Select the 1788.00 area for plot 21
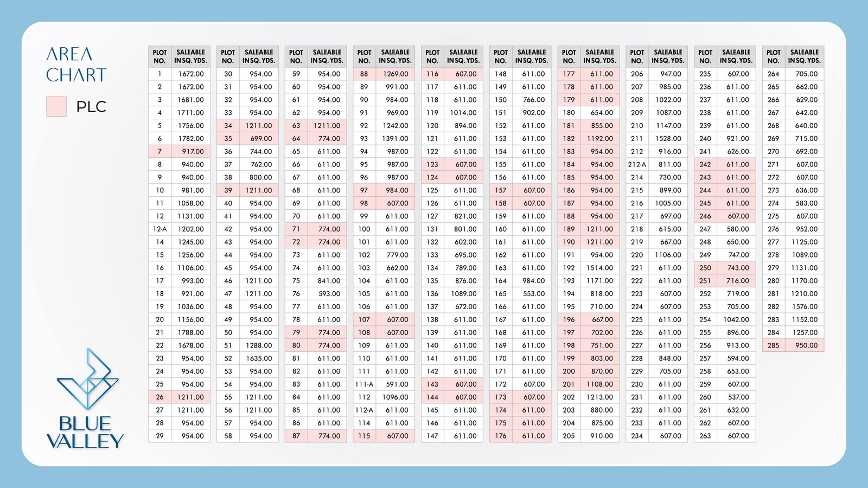Viewport: 868px width, 488px height. pyautogui.click(x=190, y=332)
